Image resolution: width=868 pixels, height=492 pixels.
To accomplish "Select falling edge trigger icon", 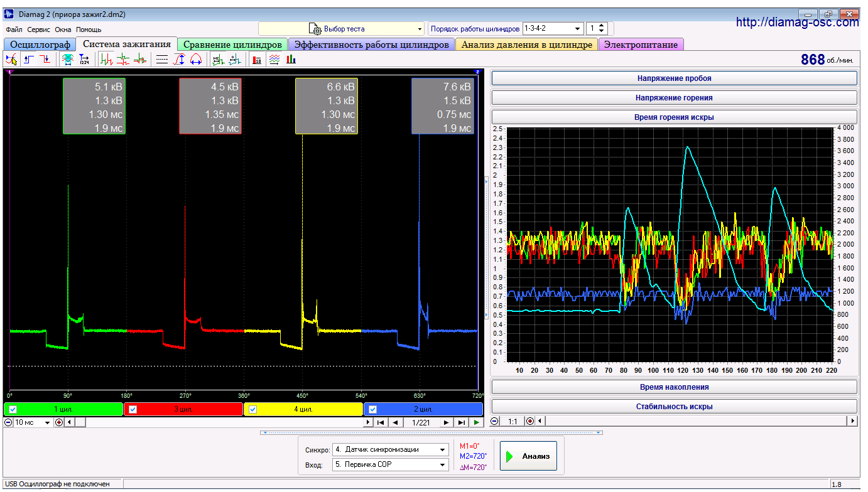I will click(x=45, y=60).
